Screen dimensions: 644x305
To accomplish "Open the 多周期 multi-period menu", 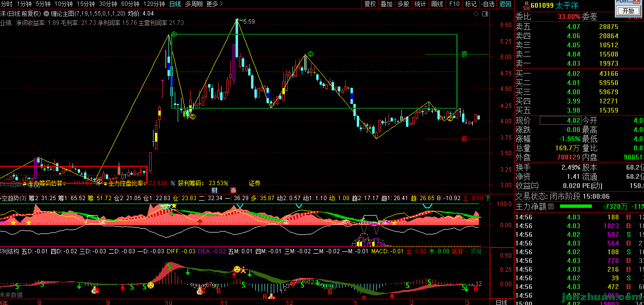I will pyautogui.click(x=194, y=4).
